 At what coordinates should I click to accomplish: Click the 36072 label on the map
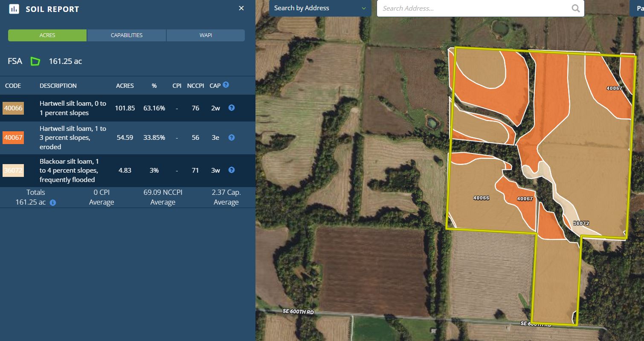[581, 223]
